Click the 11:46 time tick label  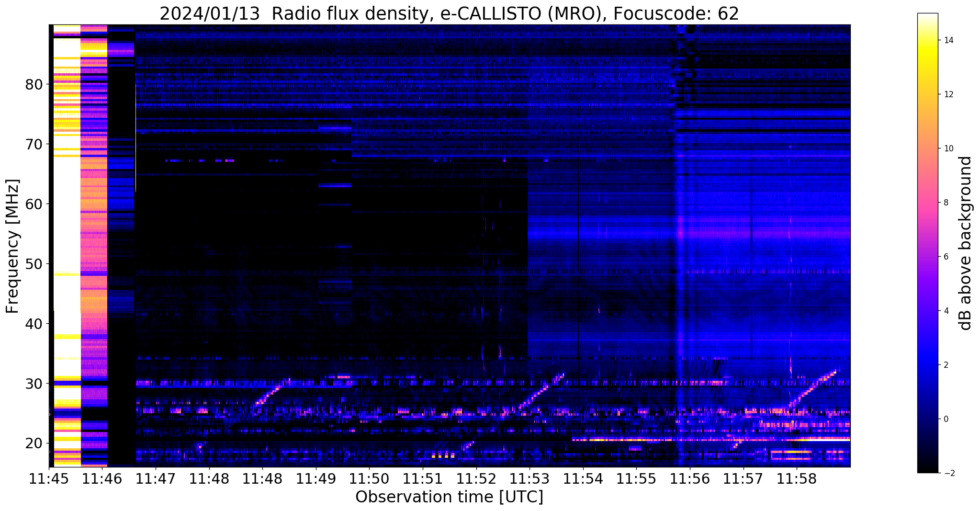pyautogui.click(x=102, y=479)
